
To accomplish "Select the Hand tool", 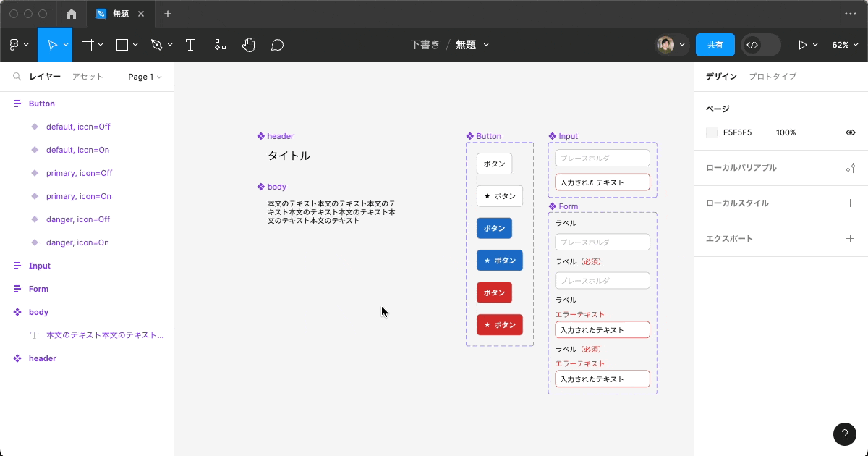I will (x=248, y=45).
